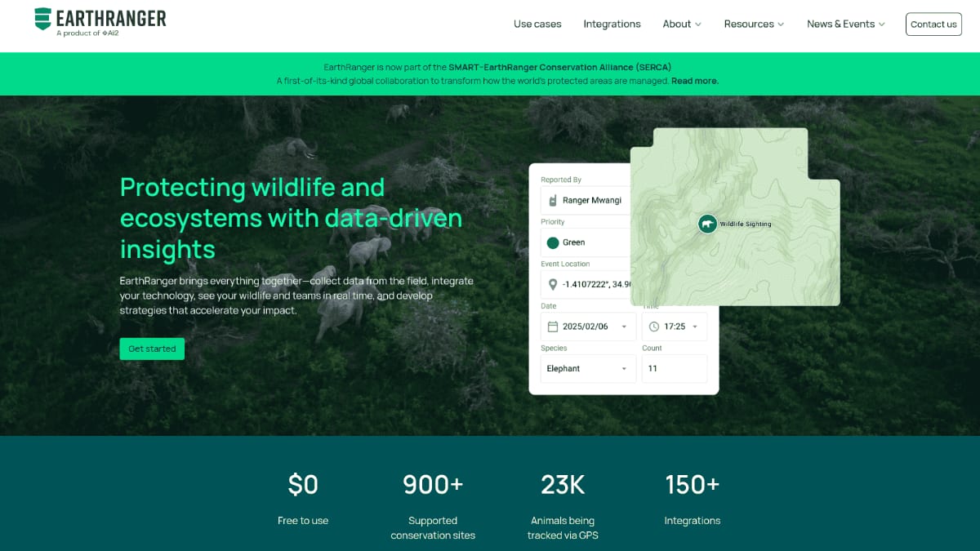The width and height of the screenshot is (980, 551).
Task: Click the Count field showing 11
Action: pos(675,368)
